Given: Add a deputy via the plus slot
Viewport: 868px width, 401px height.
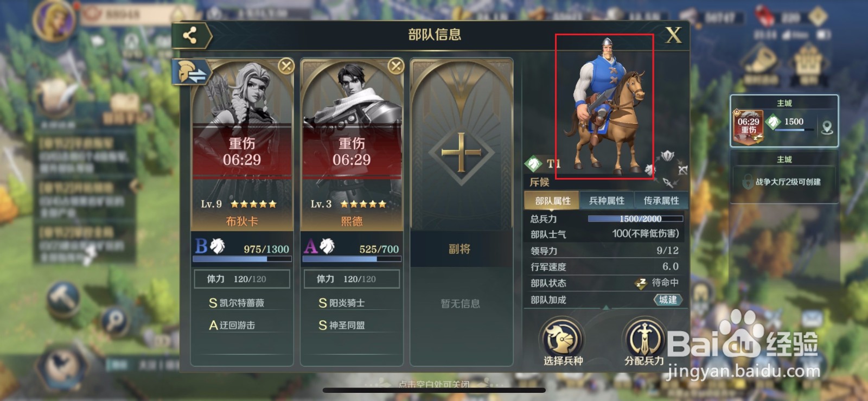Looking at the screenshot, I should (x=461, y=152).
